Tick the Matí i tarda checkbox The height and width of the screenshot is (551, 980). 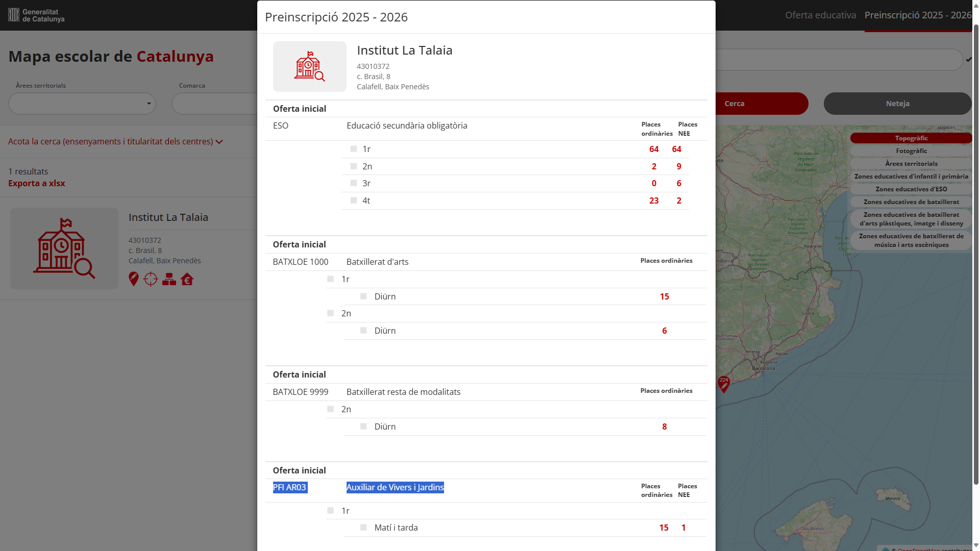(363, 528)
